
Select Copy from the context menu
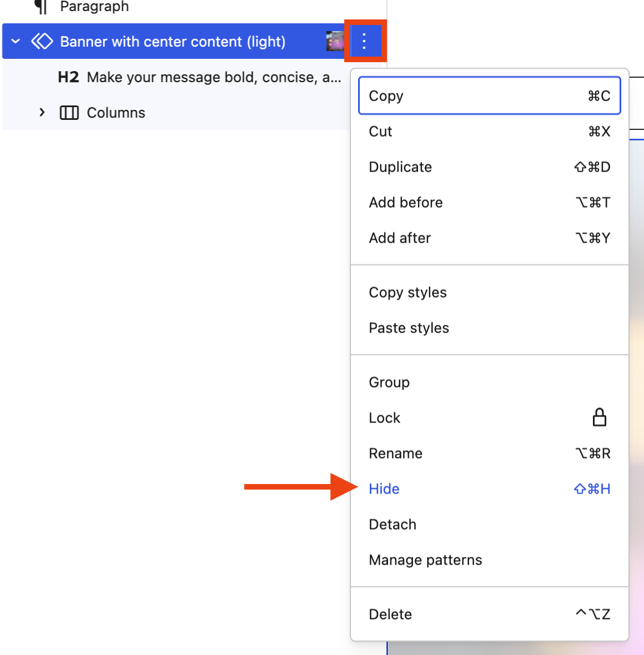point(489,95)
